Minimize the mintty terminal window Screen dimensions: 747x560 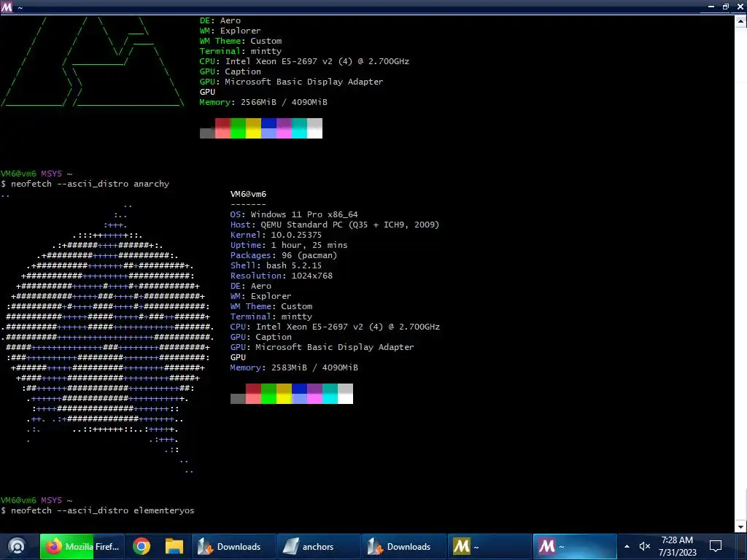click(x=711, y=7)
